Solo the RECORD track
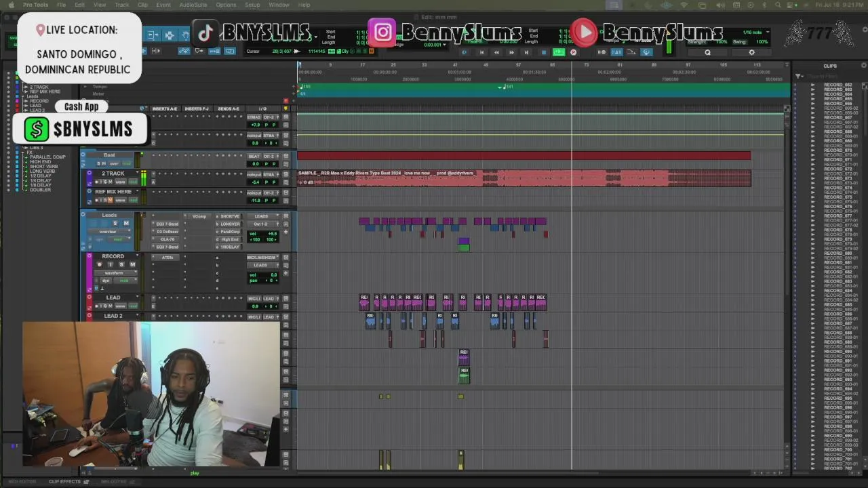 click(x=121, y=264)
